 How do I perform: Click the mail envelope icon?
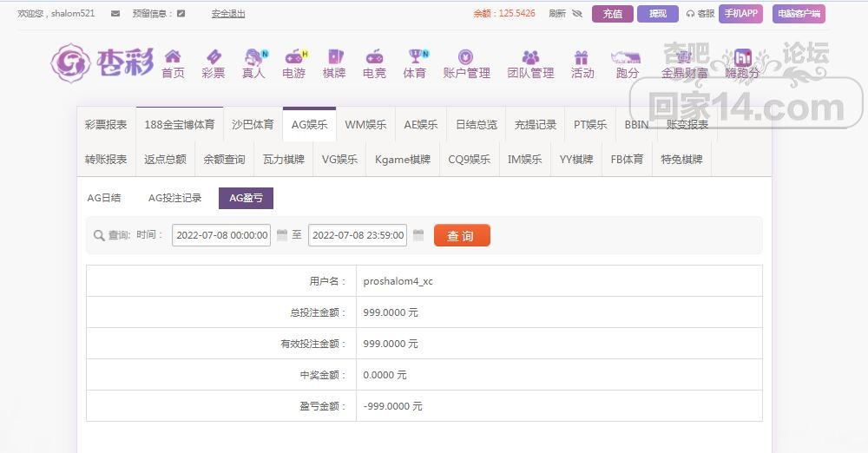[x=115, y=14]
